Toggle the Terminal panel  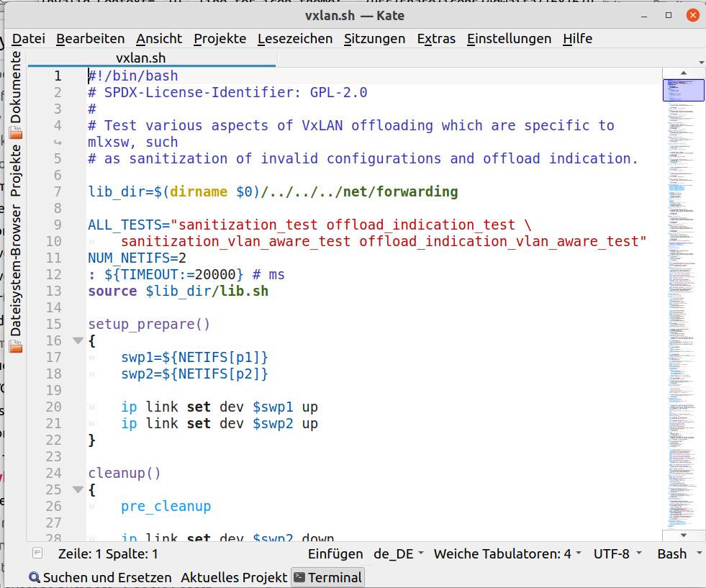[x=327, y=577]
